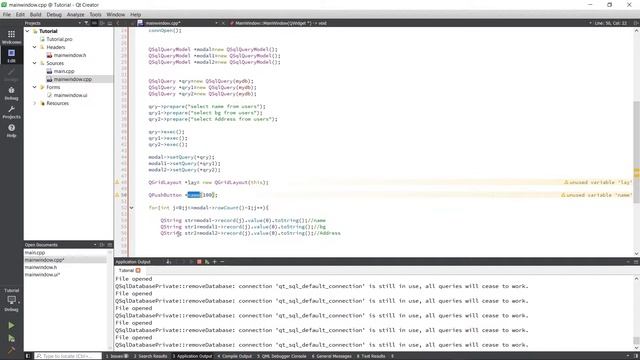Close the Projects side panel

[109, 23]
